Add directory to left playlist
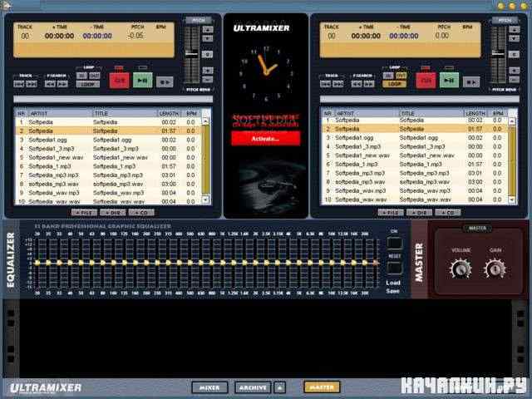 coord(113,213)
